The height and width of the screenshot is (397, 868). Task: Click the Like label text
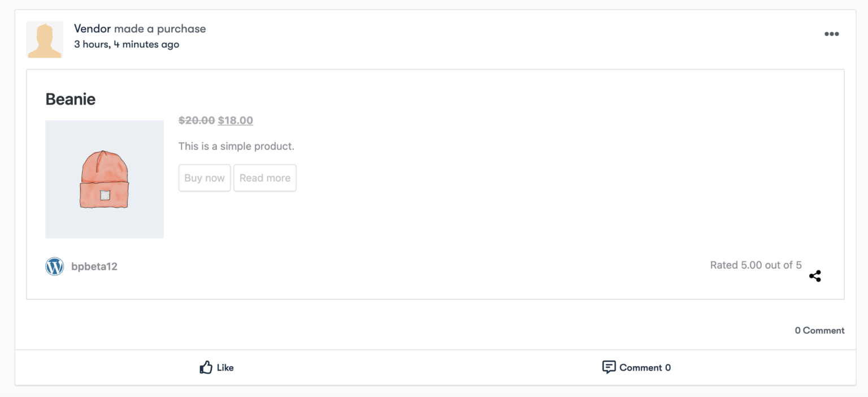[x=225, y=368]
